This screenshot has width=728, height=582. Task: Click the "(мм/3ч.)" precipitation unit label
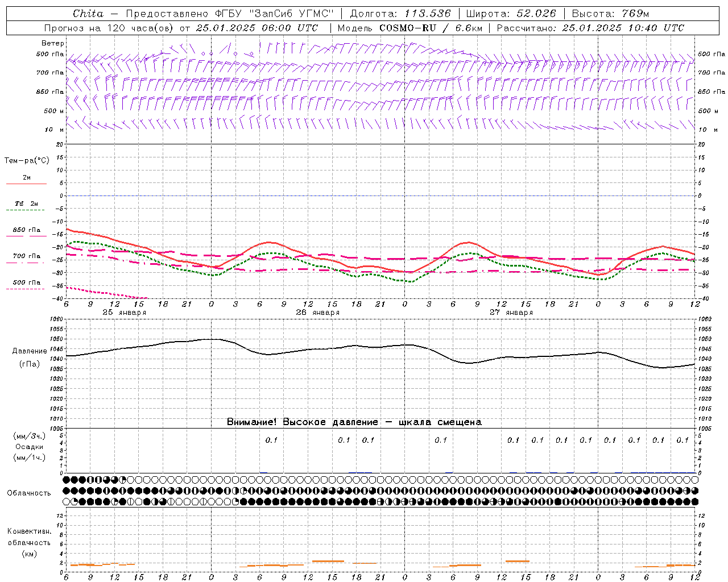[30, 436]
